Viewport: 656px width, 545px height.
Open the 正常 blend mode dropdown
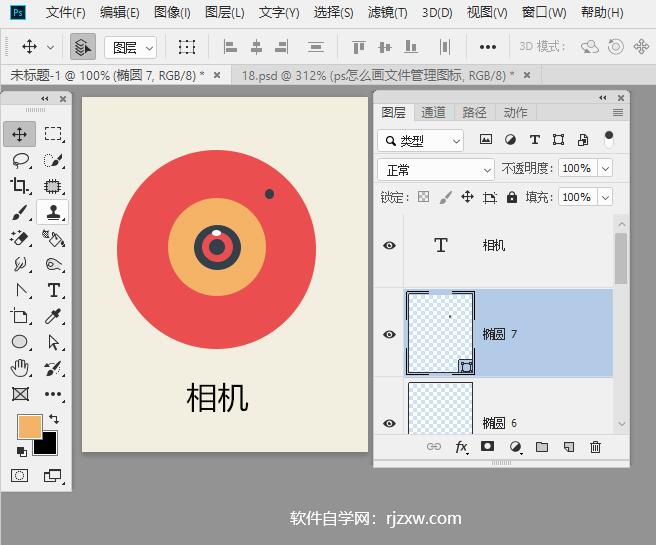[436, 170]
